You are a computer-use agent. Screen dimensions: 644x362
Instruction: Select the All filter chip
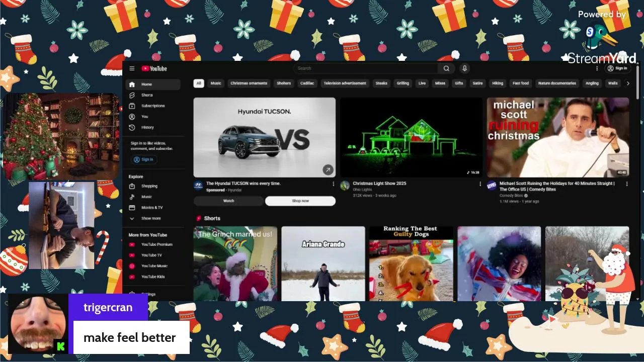click(x=199, y=83)
